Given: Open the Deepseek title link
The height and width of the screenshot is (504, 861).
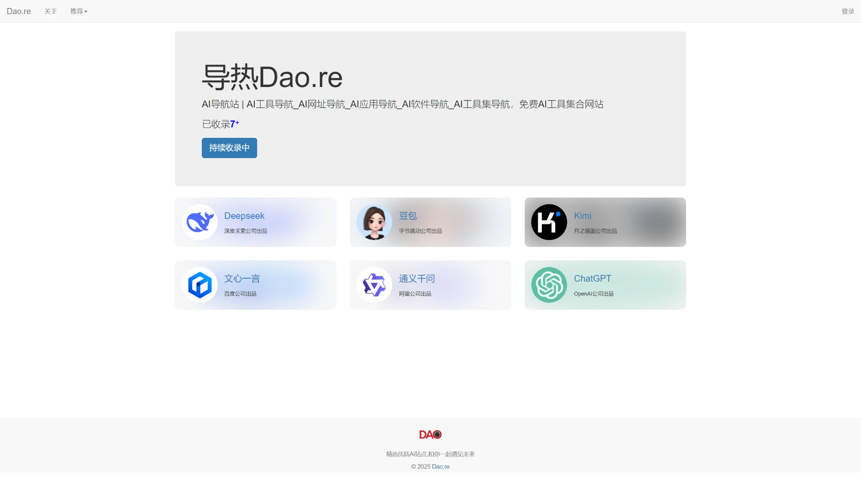Looking at the screenshot, I should coord(244,216).
